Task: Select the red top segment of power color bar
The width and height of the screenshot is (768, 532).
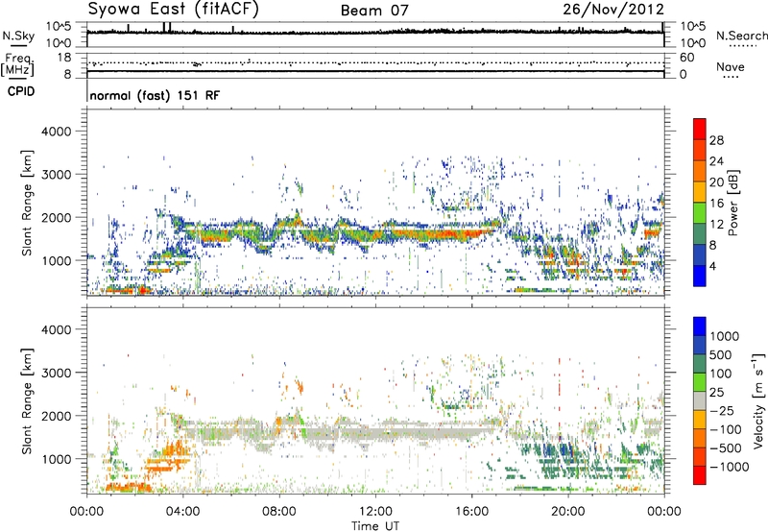Action: click(x=700, y=130)
